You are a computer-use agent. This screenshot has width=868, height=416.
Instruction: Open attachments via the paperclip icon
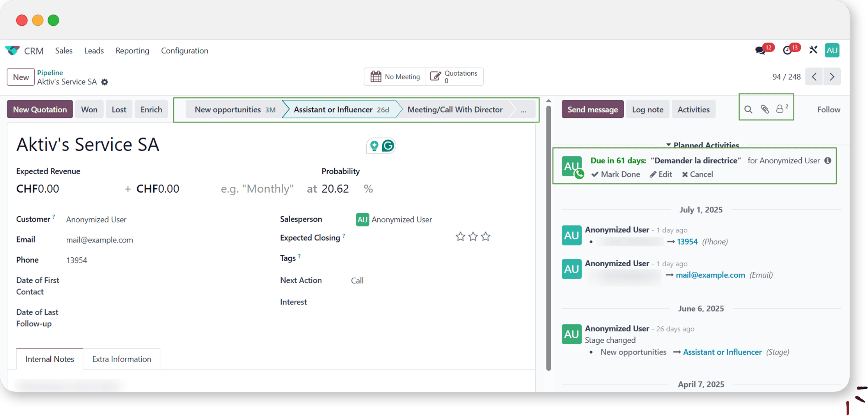point(765,110)
